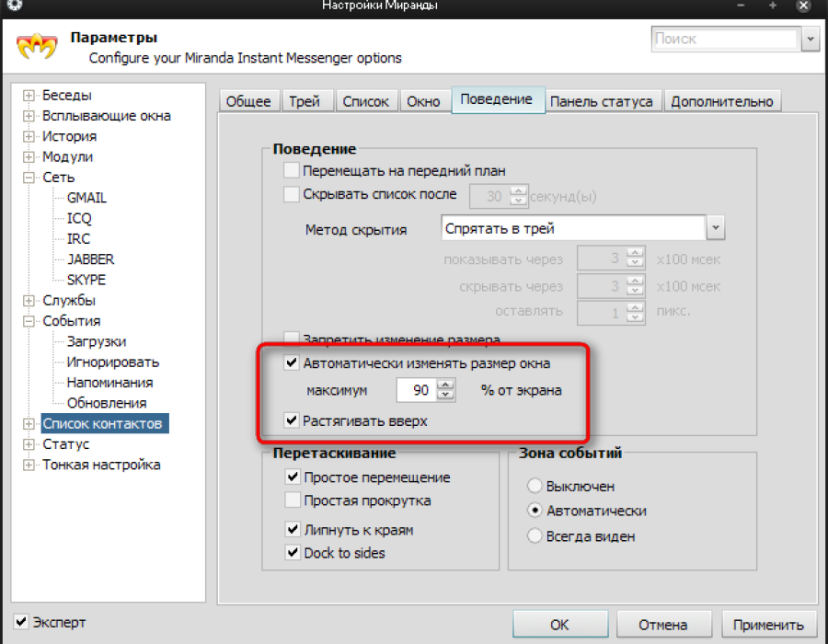Open the Метод скрытия dropdown

coord(716,228)
